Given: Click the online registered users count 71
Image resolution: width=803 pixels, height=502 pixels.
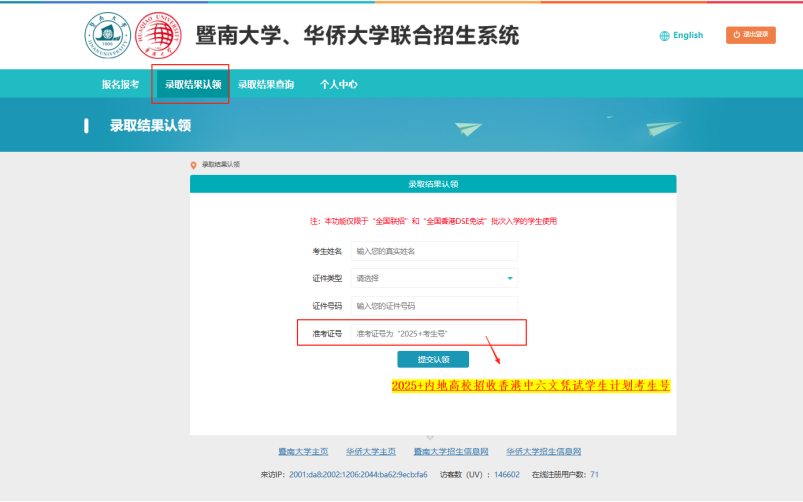Looking at the screenshot, I should 594,474.
